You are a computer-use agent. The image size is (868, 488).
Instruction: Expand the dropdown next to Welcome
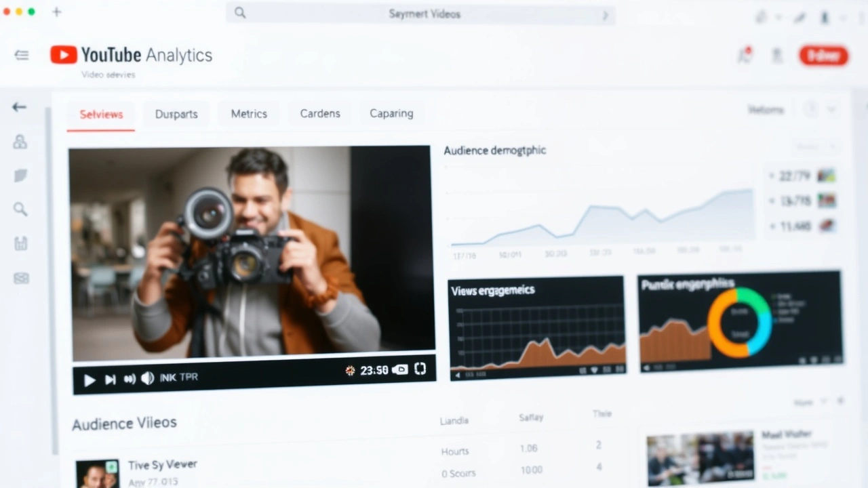pyautogui.click(x=831, y=109)
